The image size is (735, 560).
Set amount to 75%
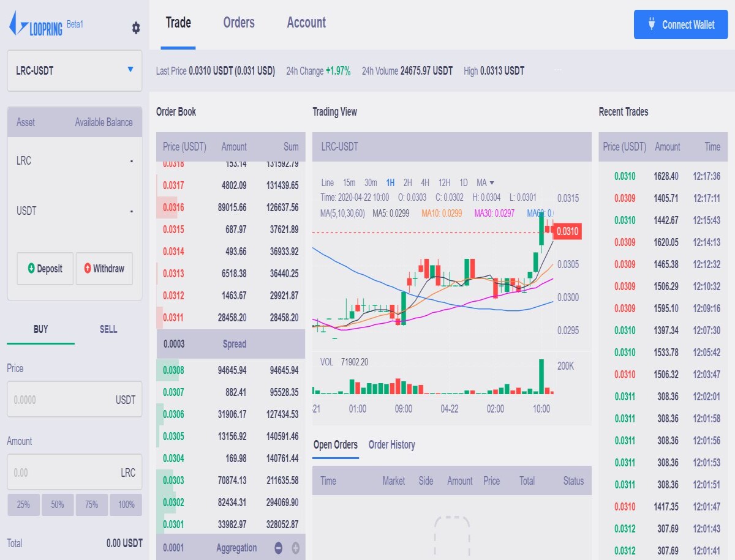(92, 505)
